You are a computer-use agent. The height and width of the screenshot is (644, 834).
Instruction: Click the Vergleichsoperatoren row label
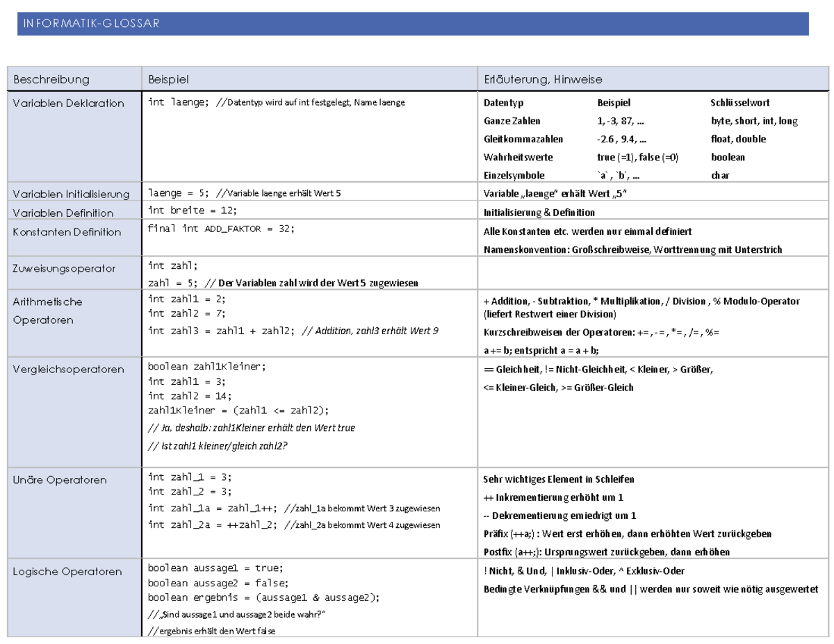click(69, 369)
